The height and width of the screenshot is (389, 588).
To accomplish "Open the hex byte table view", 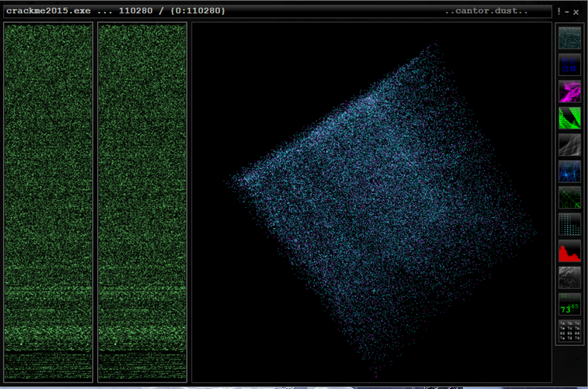I will [x=569, y=331].
